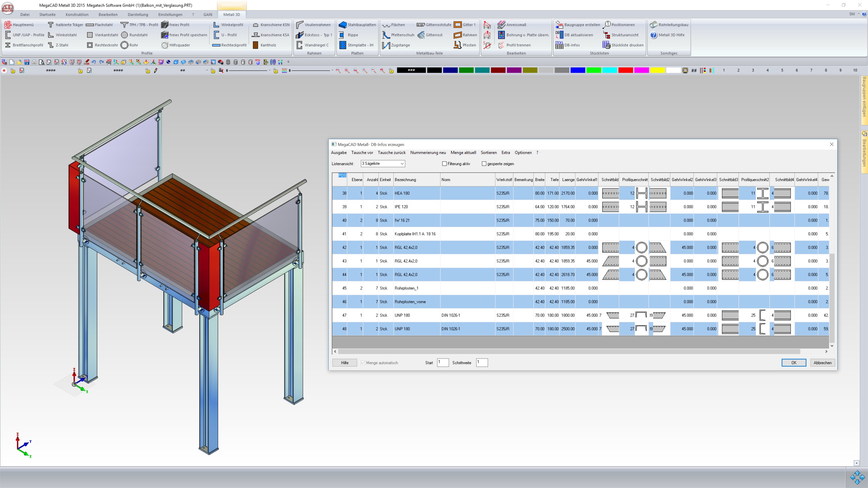Select the Z-Stahl profile
Viewport: 868px width, 488px height.
(x=58, y=45)
